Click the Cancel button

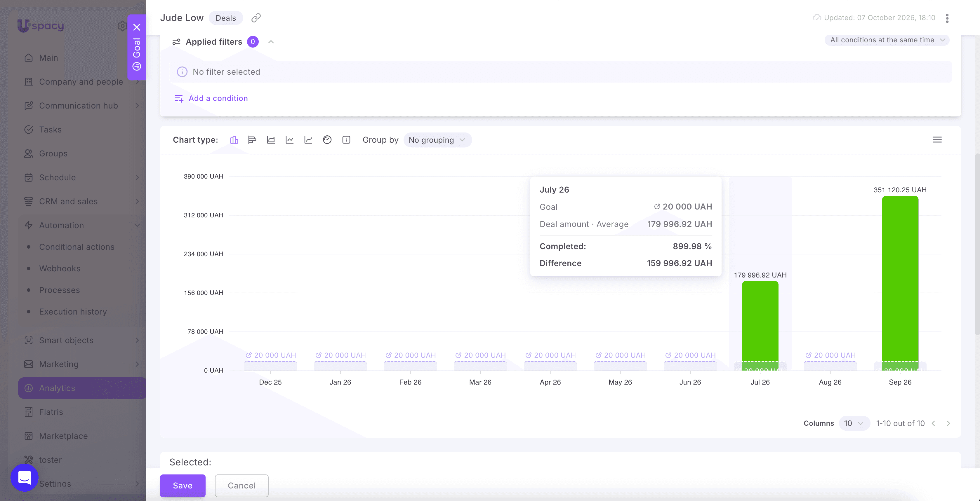[x=241, y=486]
